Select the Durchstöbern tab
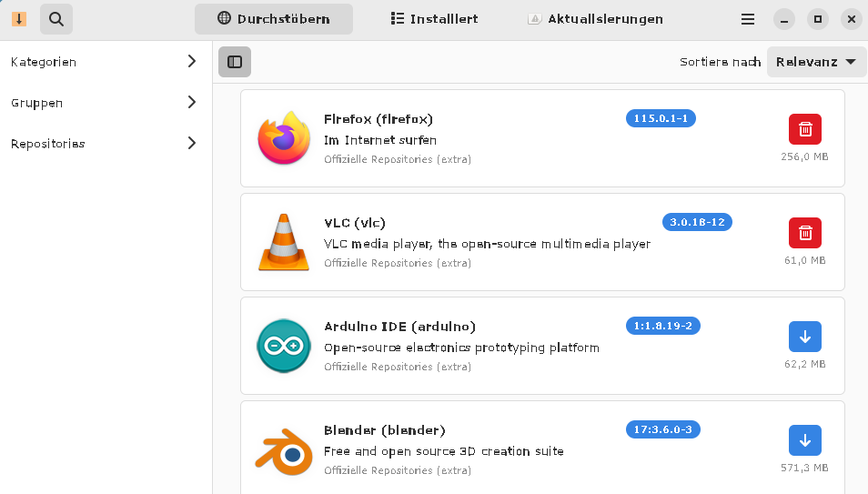The height and width of the screenshot is (494, 868). [x=273, y=18]
